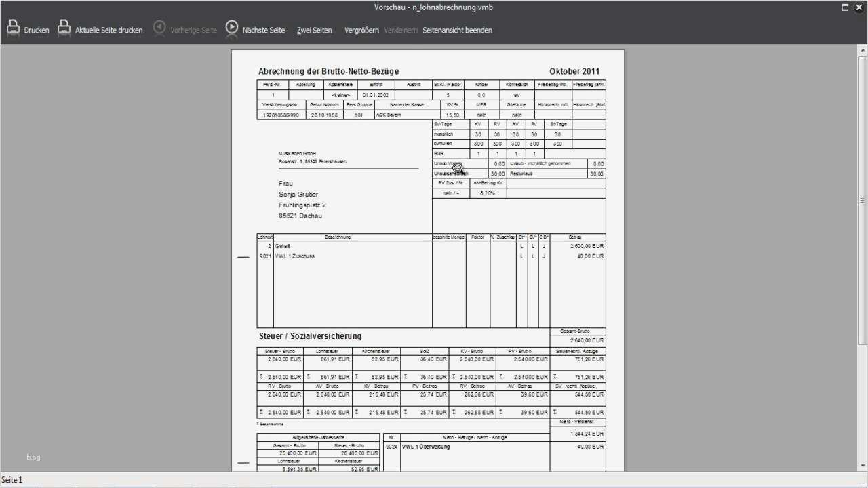This screenshot has height=488, width=868.
Task: Click the Seite 1 status bar text
Action: coord(12,479)
